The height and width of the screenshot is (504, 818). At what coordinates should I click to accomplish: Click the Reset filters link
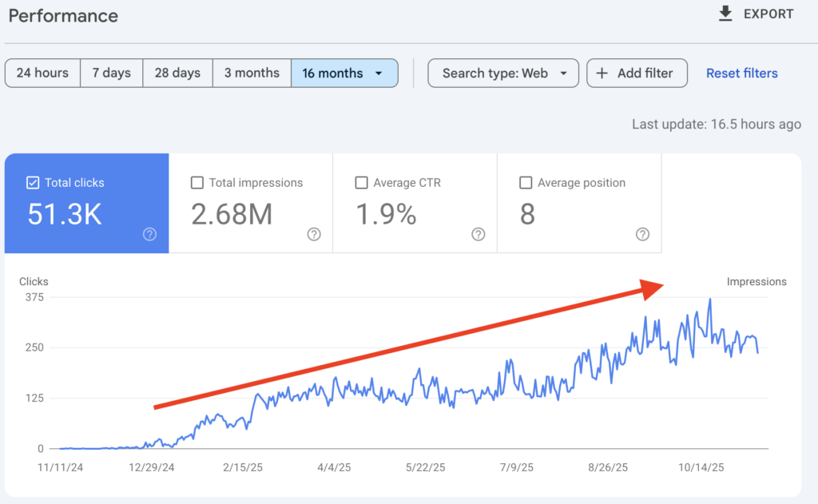741,73
